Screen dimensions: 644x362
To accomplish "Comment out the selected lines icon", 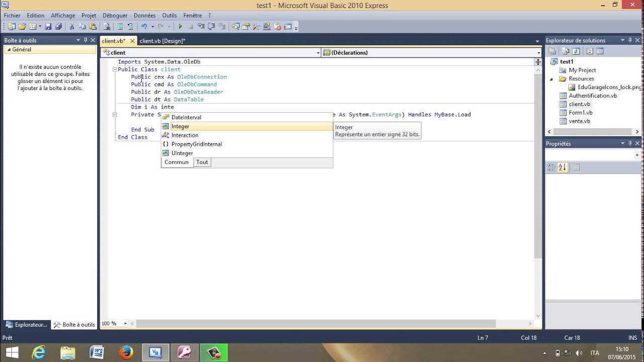I will [120, 27].
